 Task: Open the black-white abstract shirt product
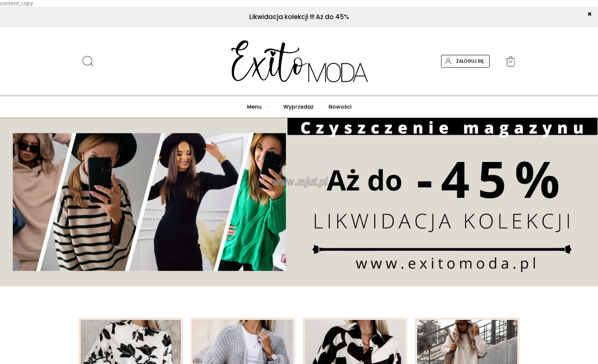pyautogui.click(x=355, y=341)
